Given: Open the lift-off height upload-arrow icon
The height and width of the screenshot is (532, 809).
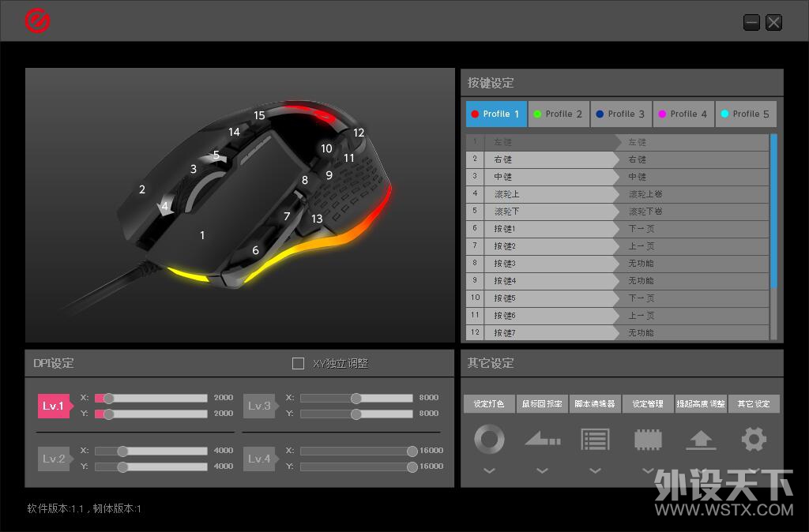Looking at the screenshot, I should [701, 440].
